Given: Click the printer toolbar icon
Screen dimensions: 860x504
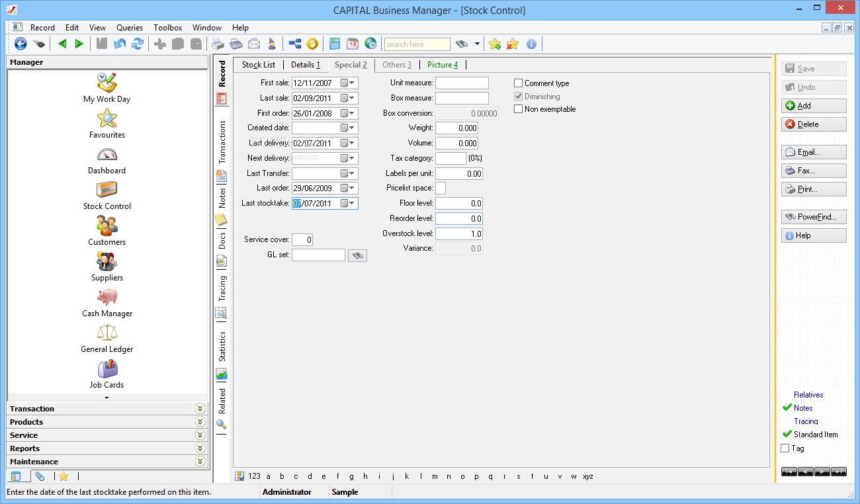Looking at the screenshot, I should coord(218,44).
